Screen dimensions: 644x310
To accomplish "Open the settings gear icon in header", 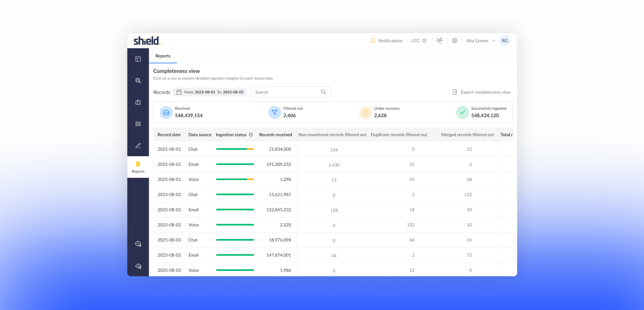I will tap(454, 41).
